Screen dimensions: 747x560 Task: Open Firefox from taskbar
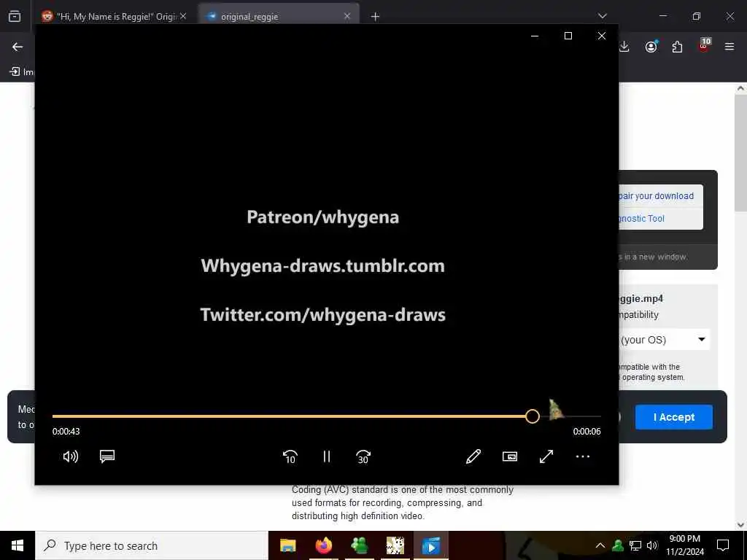[323, 545]
